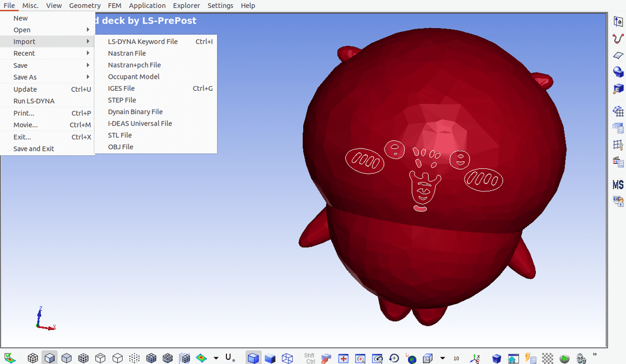Toggle shrink elements cube icon

151,358
